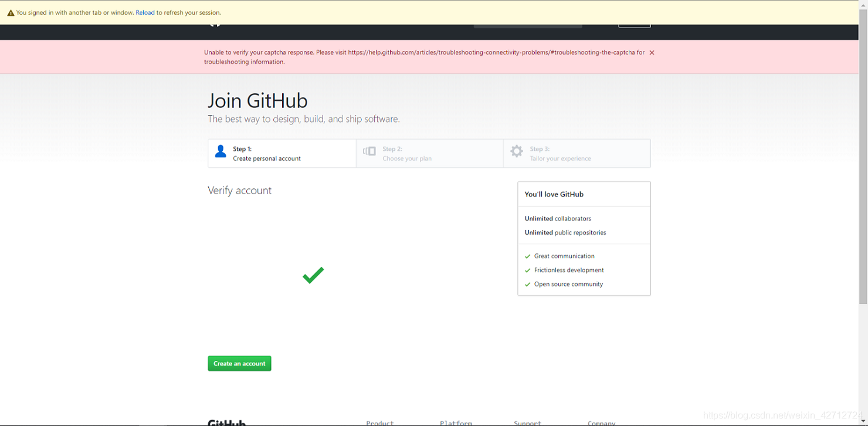The width and height of the screenshot is (868, 426).
Task: Click the plan cards icon in Step 2
Action: coord(369,151)
